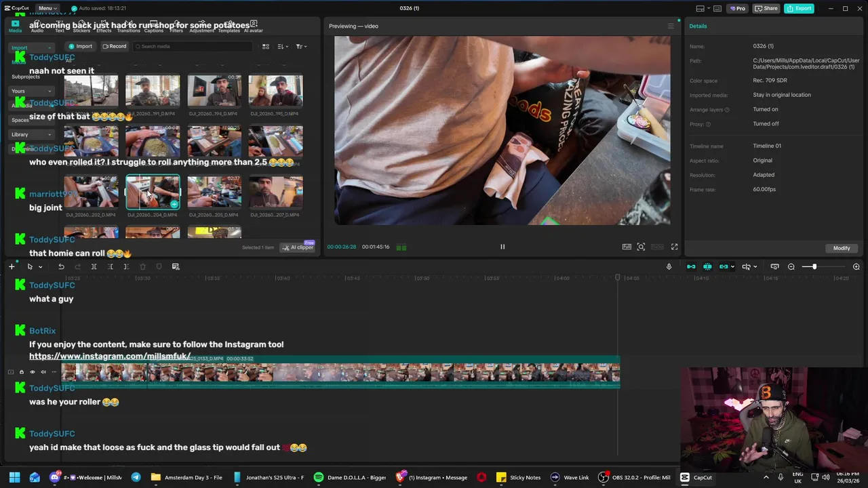Image resolution: width=868 pixels, height=488 pixels.
Task: Click the Export button
Action: tap(799, 8)
